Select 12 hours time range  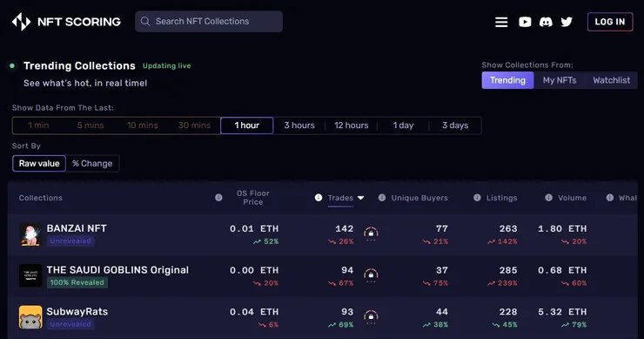[352, 125]
